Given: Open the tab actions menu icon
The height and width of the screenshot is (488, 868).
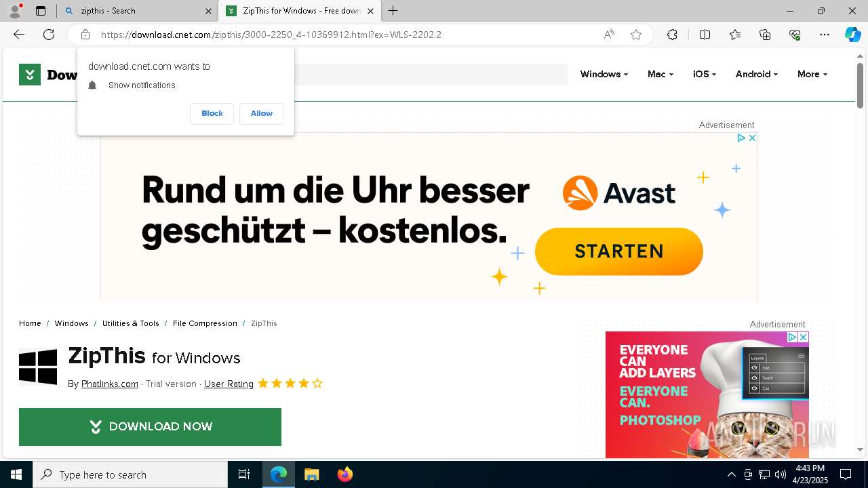Looking at the screenshot, I should click(41, 11).
